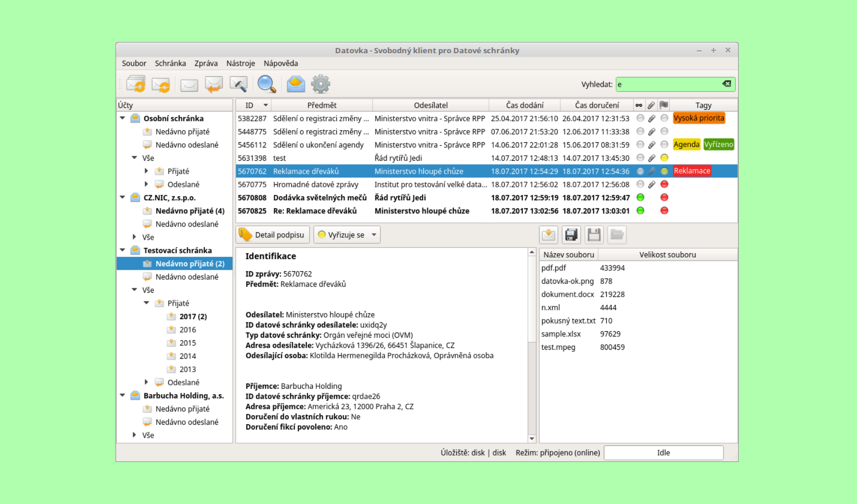Open preferences gear icon
Image resolution: width=857 pixels, height=504 pixels.
(321, 84)
